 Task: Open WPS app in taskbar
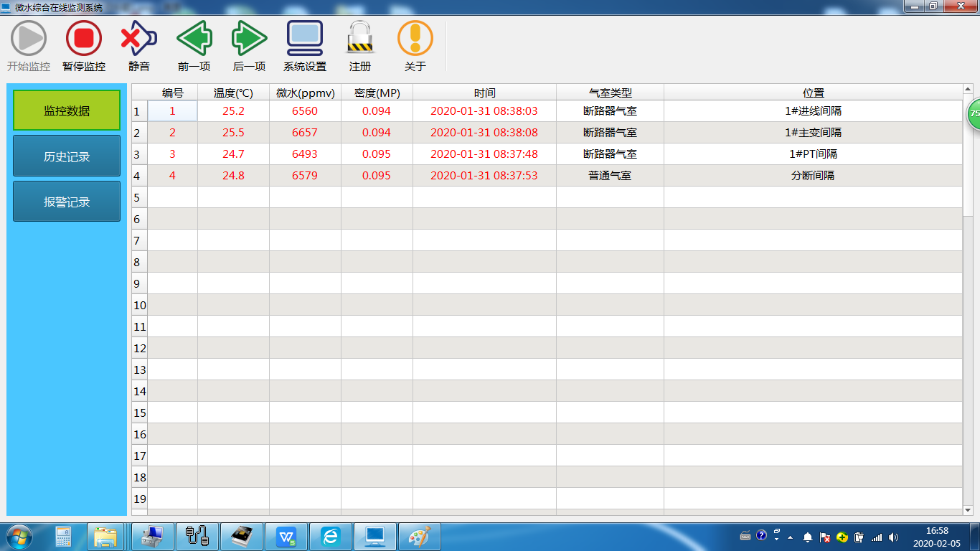click(x=286, y=537)
